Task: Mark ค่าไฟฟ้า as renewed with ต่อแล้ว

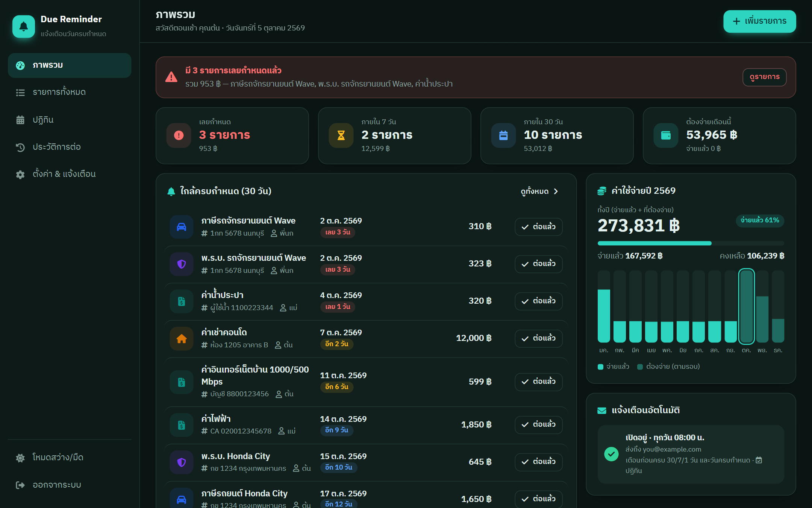Action: [x=539, y=425]
